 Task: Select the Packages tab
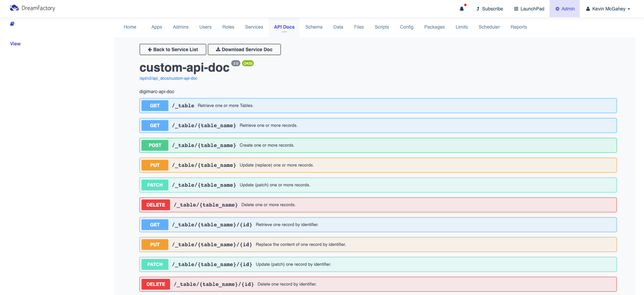(434, 27)
